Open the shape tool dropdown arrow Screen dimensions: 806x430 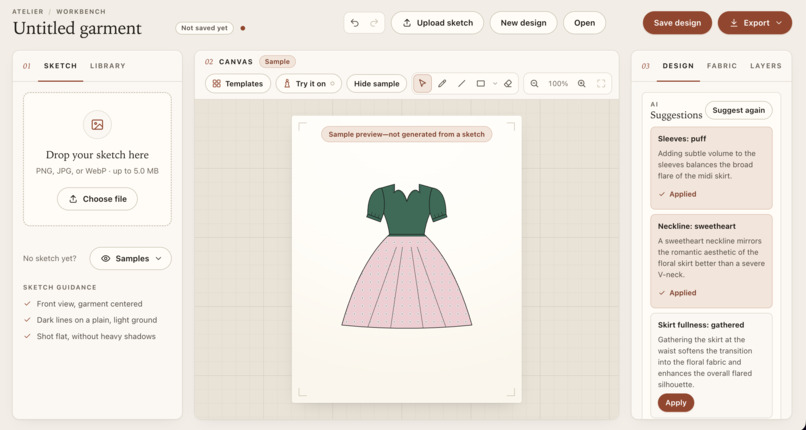pos(495,84)
